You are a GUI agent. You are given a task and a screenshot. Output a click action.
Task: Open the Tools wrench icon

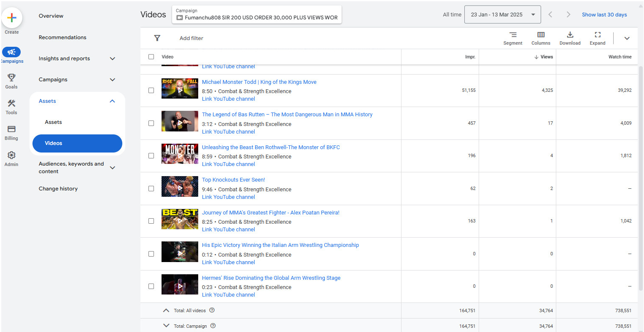coord(11,104)
